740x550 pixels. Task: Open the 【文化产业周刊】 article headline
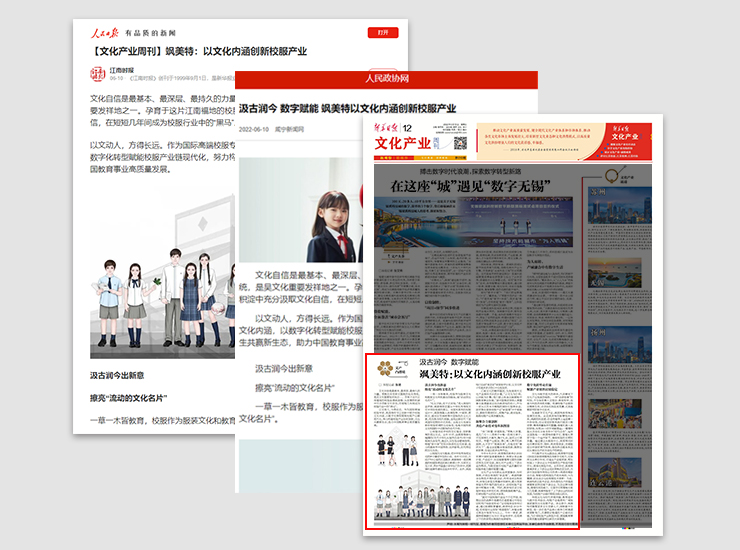[198, 51]
